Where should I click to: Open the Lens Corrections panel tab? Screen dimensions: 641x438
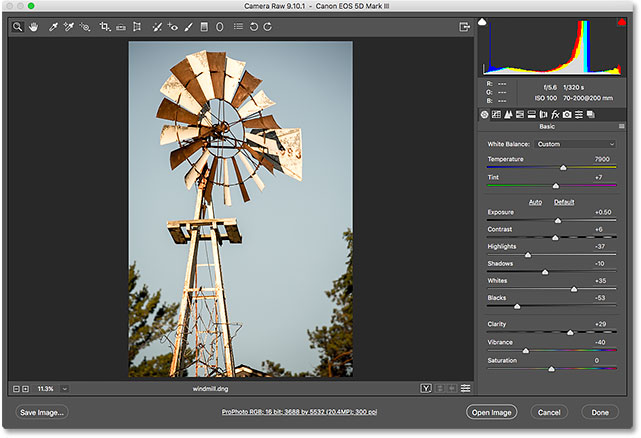pos(543,115)
